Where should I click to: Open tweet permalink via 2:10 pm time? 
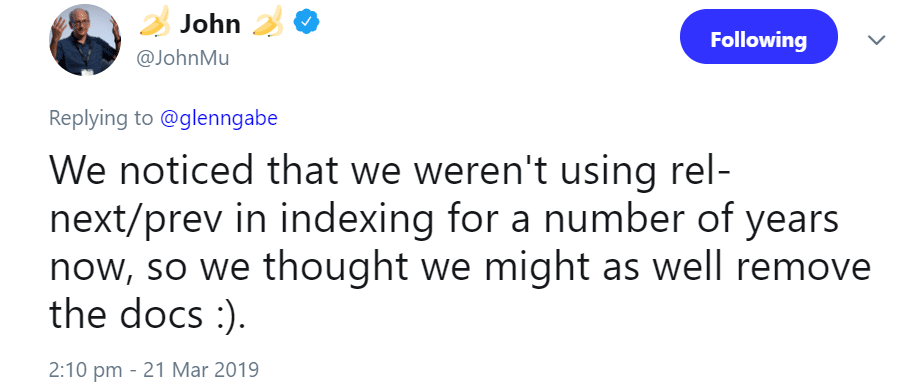[86, 370]
